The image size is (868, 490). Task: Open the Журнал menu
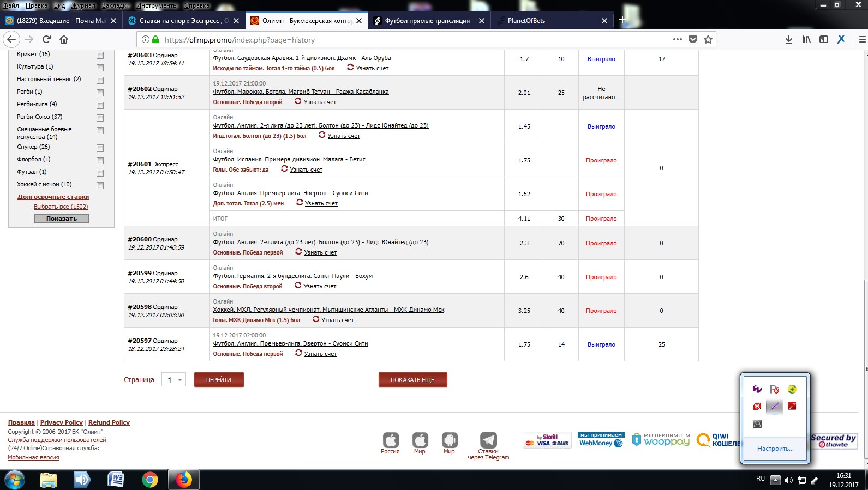(x=83, y=5)
